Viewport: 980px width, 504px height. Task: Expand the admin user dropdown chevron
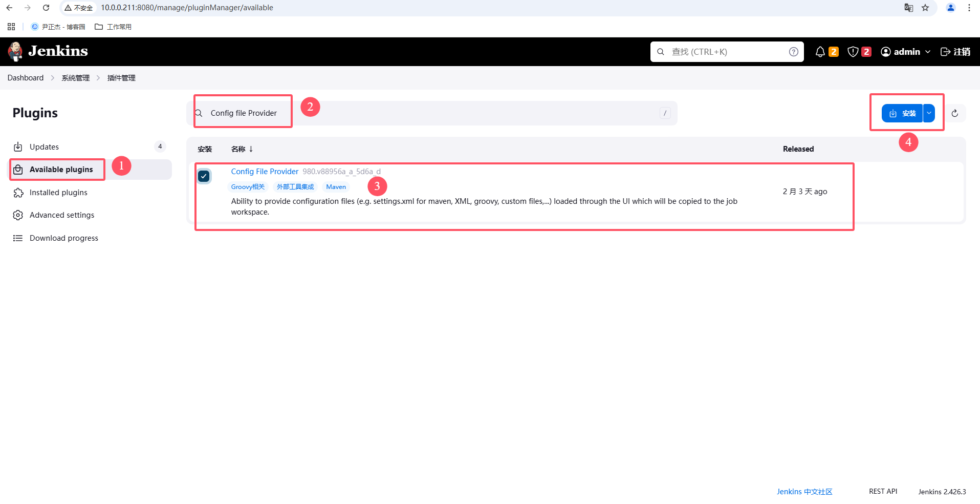tap(928, 52)
